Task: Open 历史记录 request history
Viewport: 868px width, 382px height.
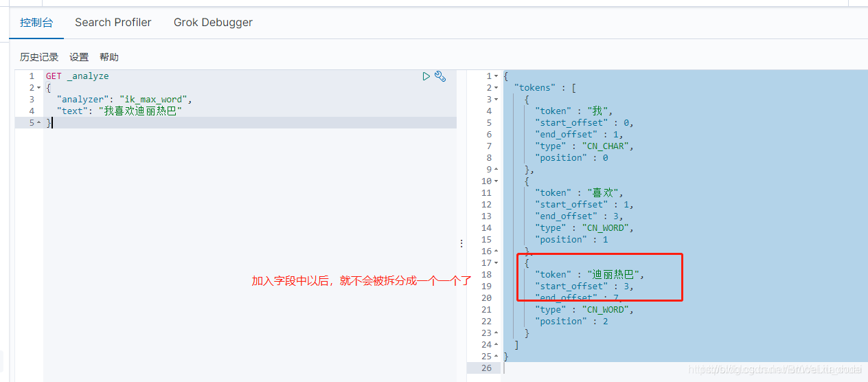Action: [39, 57]
